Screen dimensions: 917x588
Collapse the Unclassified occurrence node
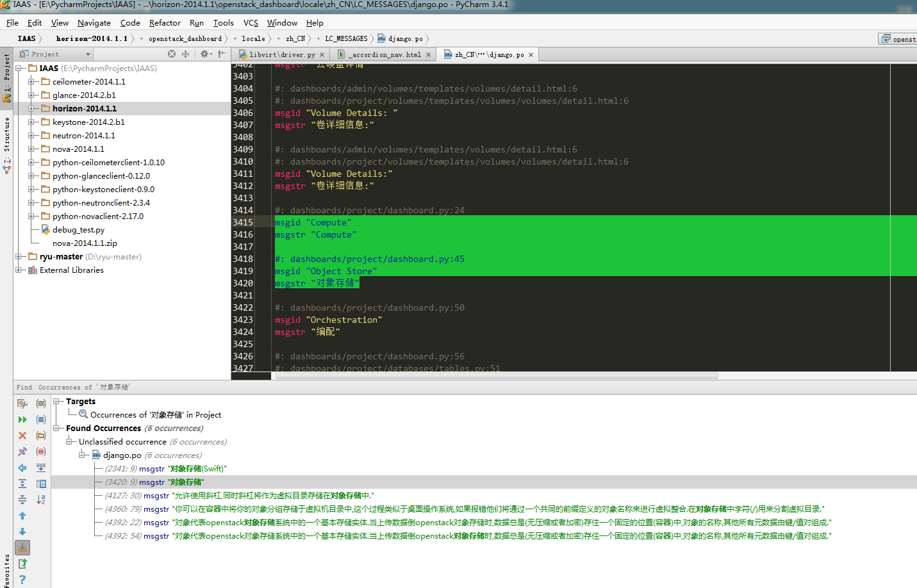pos(69,441)
